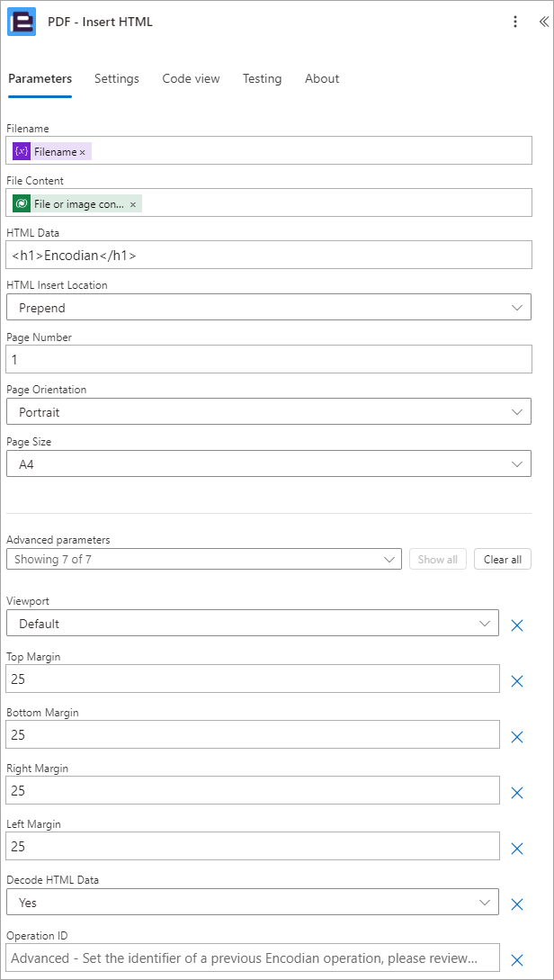Remove the Top Margin parameter X icon
Image resolution: width=554 pixels, height=980 pixels.
(516, 682)
